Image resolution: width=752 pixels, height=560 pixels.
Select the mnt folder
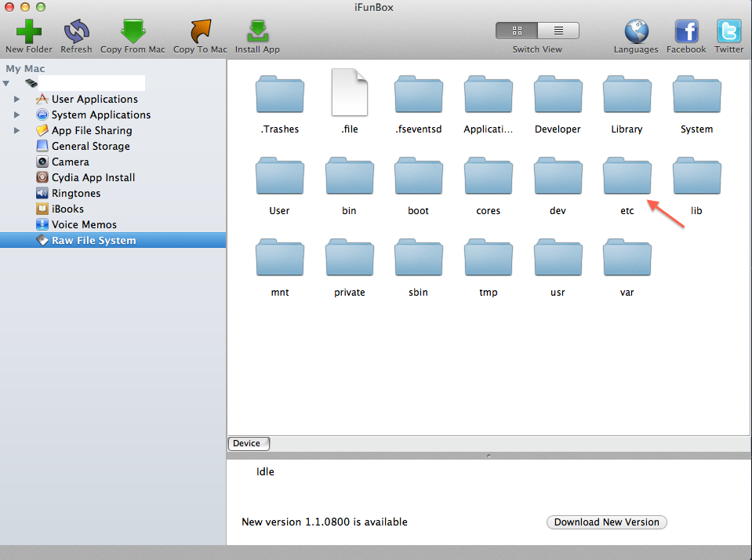(x=280, y=258)
